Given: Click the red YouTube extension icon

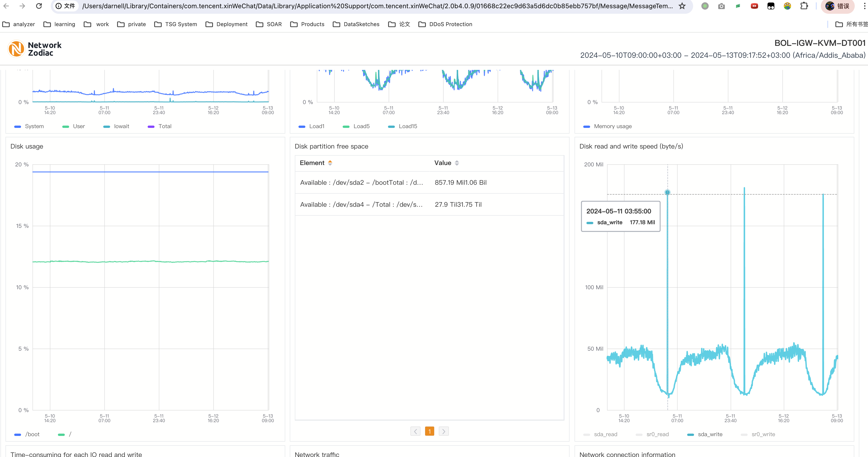Looking at the screenshot, I should (754, 6).
